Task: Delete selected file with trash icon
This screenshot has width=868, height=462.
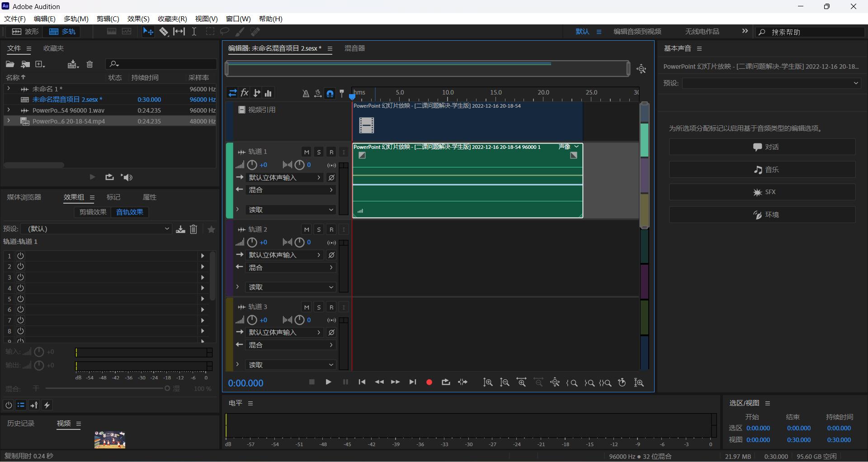Action: [90, 64]
